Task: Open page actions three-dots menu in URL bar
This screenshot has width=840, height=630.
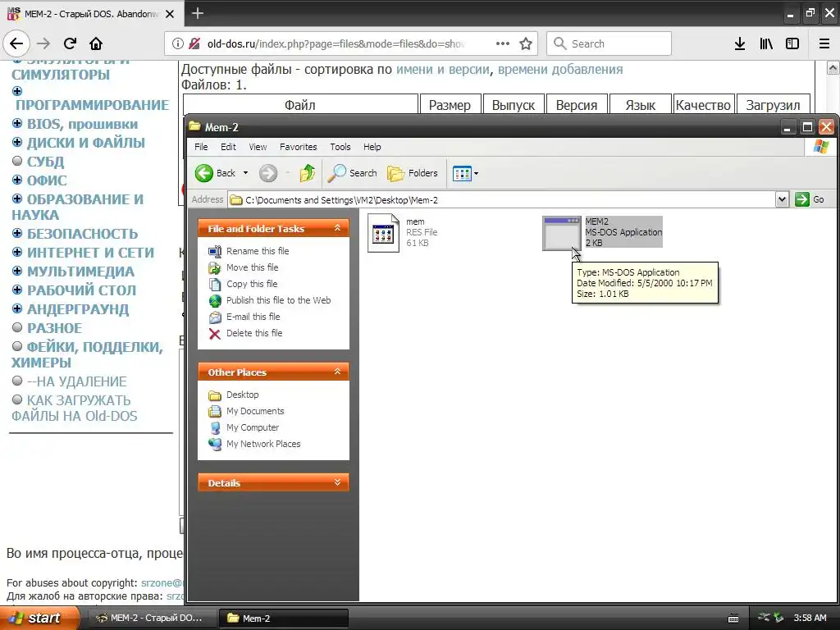Action: coord(503,43)
